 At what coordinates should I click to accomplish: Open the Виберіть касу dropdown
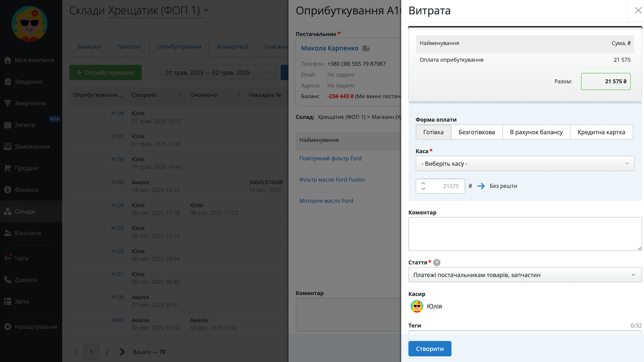pos(525,164)
